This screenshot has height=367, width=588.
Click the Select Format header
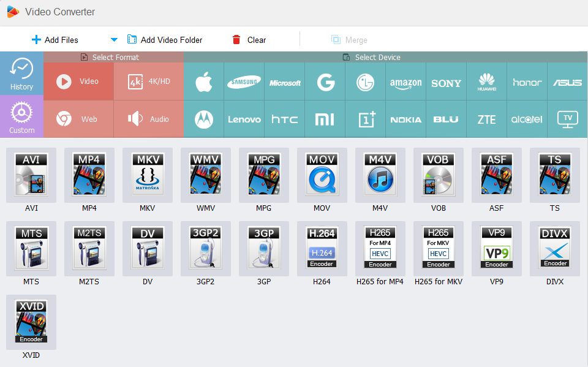tap(114, 57)
